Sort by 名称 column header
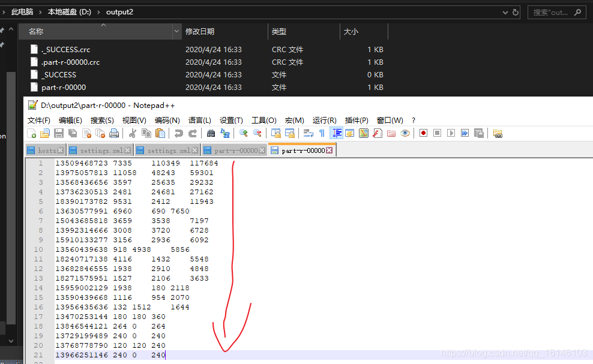Image resolution: width=593 pixels, height=364 pixels. [36, 31]
